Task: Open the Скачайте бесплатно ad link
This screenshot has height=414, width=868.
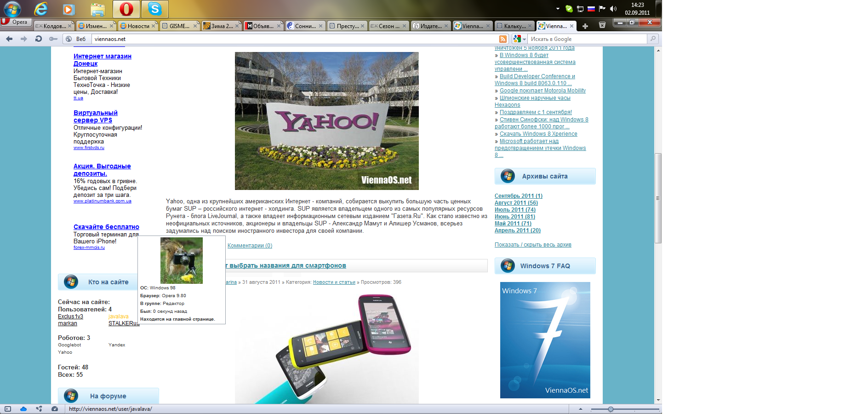Action: tap(106, 227)
